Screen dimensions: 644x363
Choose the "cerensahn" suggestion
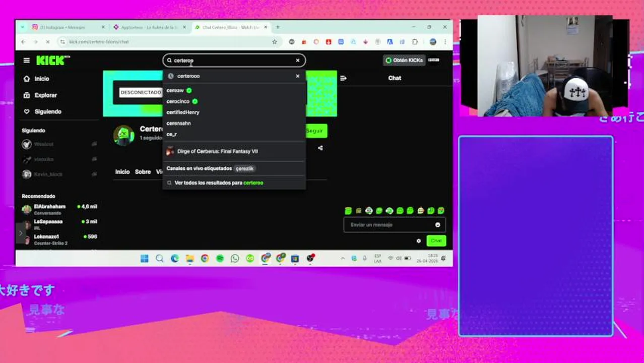coord(178,123)
